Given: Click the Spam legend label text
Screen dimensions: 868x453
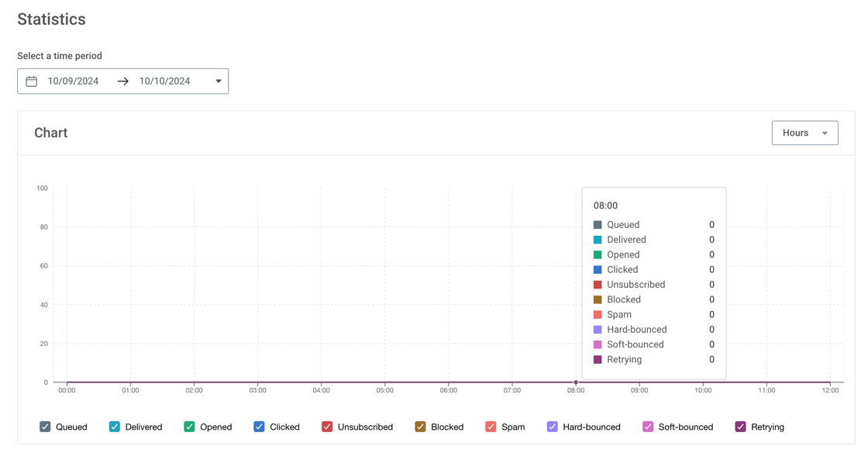Looking at the screenshot, I should coord(513,427).
